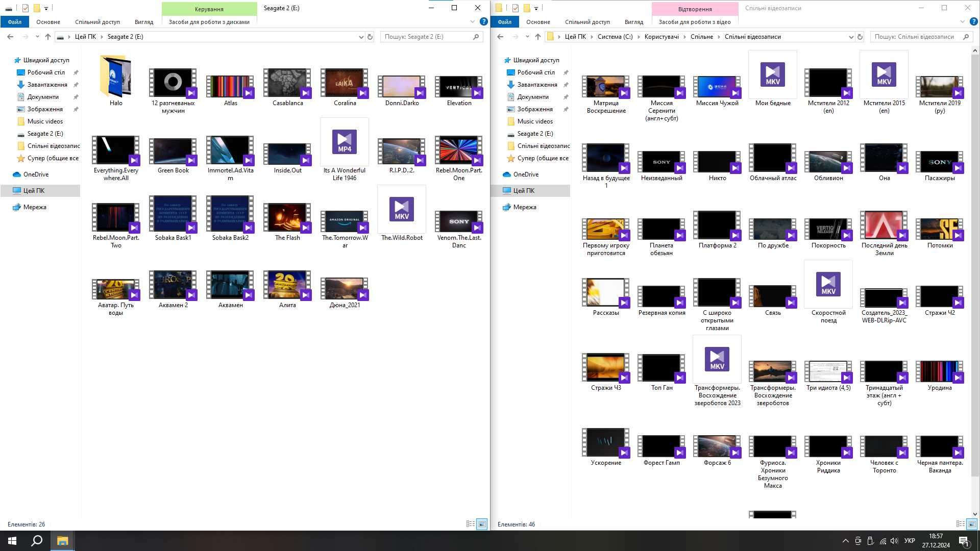This screenshot has height=551, width=980.
Task: Switch to details view in Seagate window
Action: click(470, 524)
